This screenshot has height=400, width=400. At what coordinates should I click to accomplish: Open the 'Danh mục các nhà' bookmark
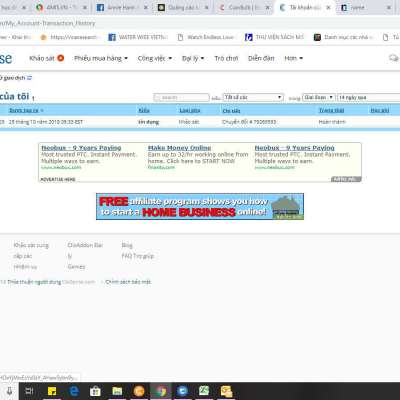[344, 37]
